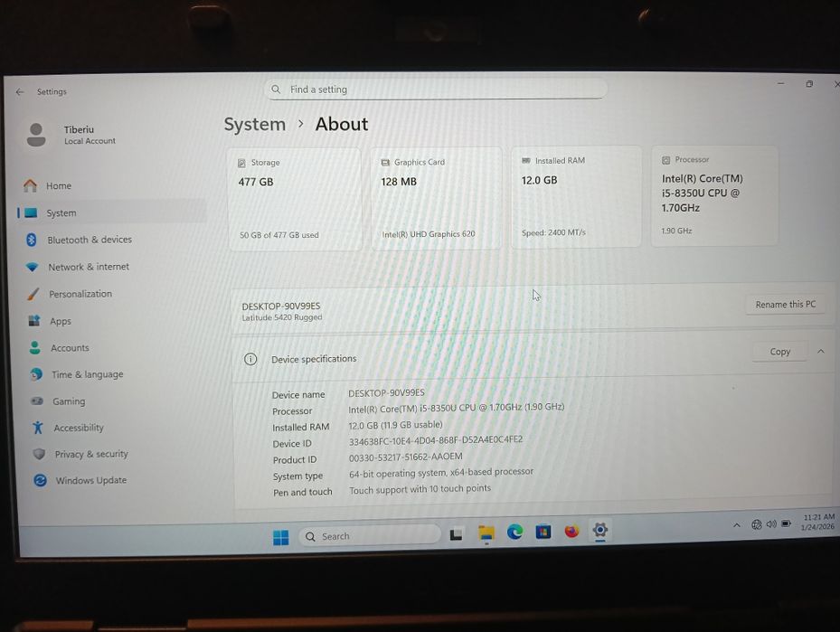Screen dimensions: 840x632
Task: Click the Privacy shield icon
Action: click(x=39, y=454)
